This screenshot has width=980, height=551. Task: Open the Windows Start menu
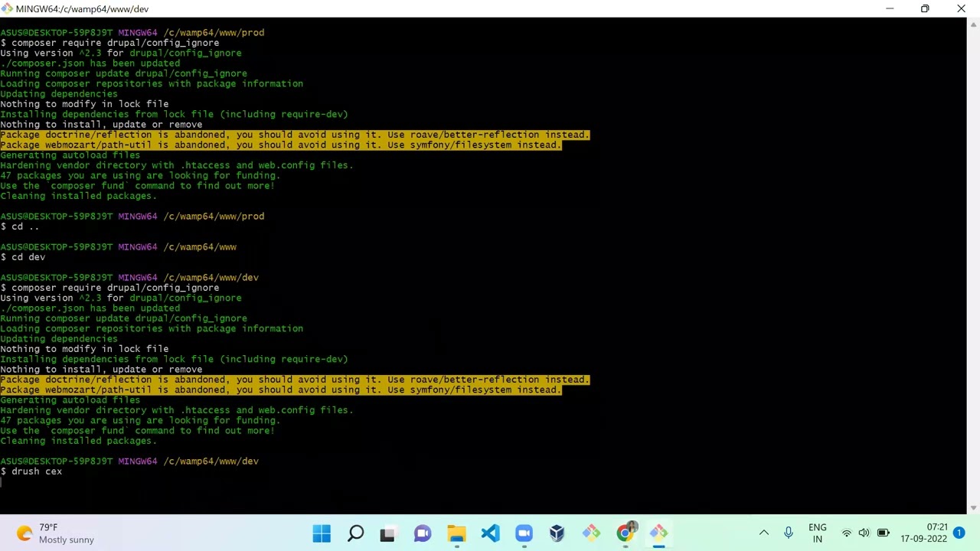pyautogui.click(x=322, y=533)
